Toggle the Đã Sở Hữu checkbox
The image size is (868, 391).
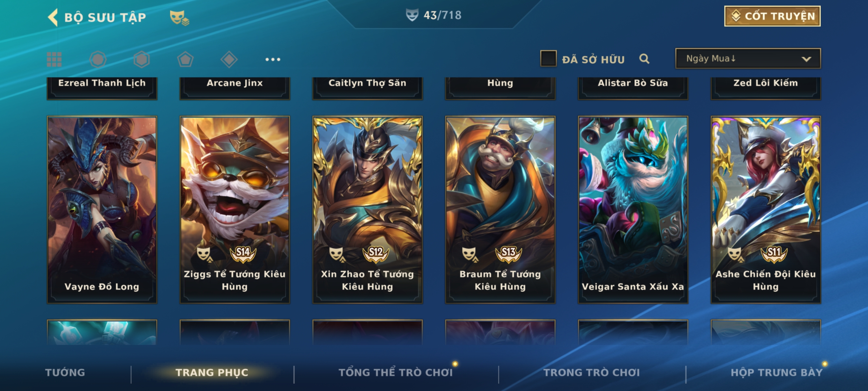(548, 59)
